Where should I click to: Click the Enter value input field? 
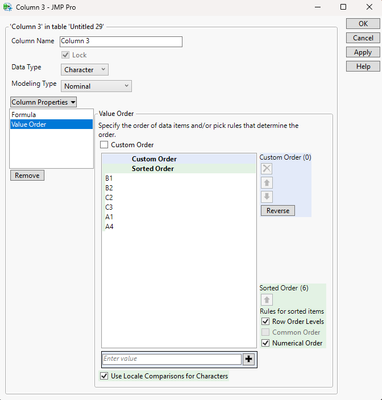tap(172, 359)
